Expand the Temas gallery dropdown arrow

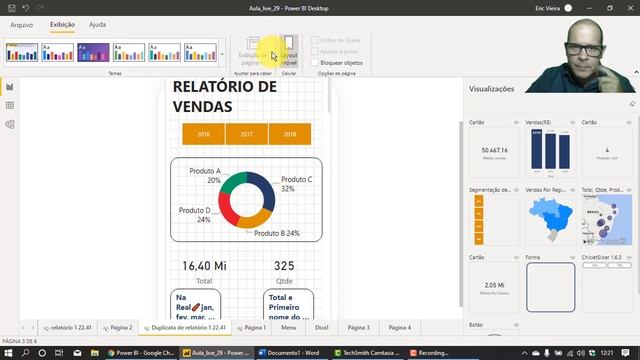pyautogui.click(x=222, y=53)
